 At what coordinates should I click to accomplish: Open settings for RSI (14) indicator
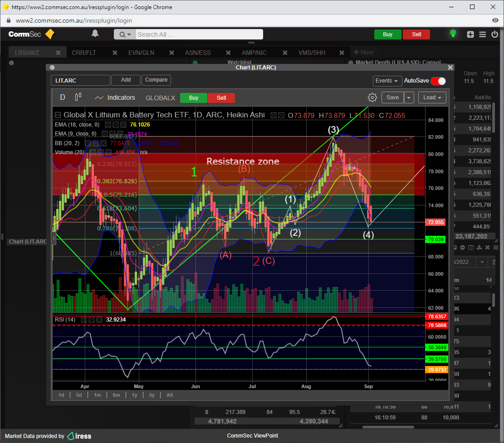[92, 320]
